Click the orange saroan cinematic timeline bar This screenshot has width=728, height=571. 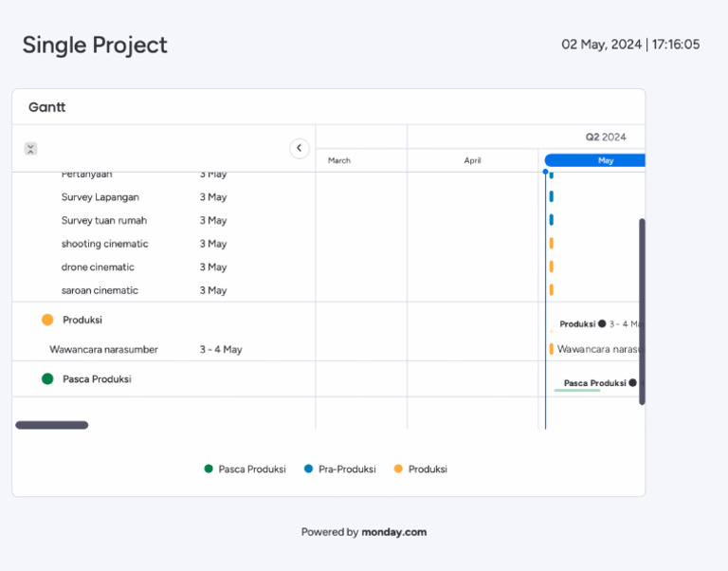point(552,289)
